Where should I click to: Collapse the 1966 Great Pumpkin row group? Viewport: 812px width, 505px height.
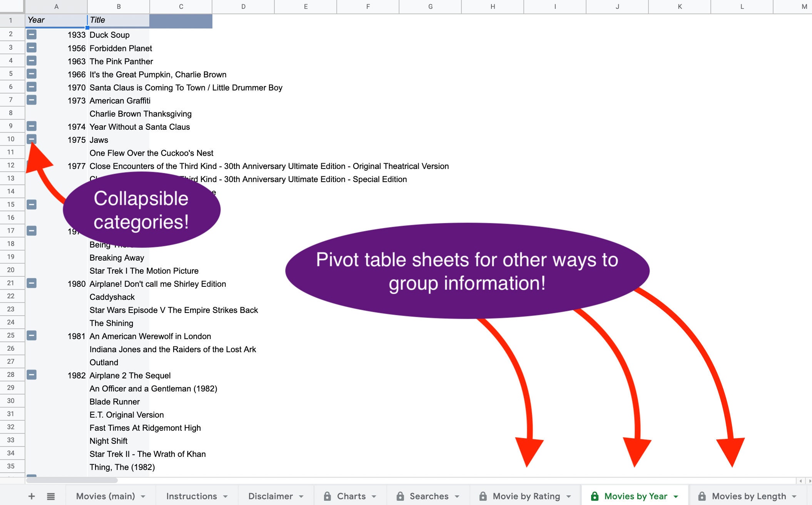click(x=31, y=73)
